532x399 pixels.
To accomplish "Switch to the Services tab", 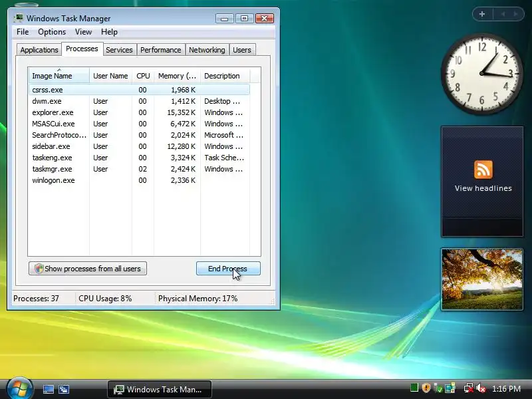I will [x=119, y=50].
